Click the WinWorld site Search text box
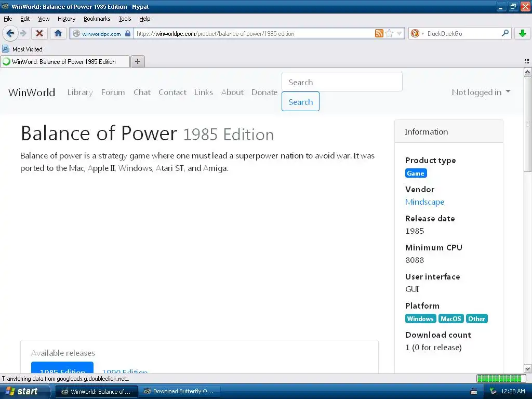 click(x=342, y=82)
